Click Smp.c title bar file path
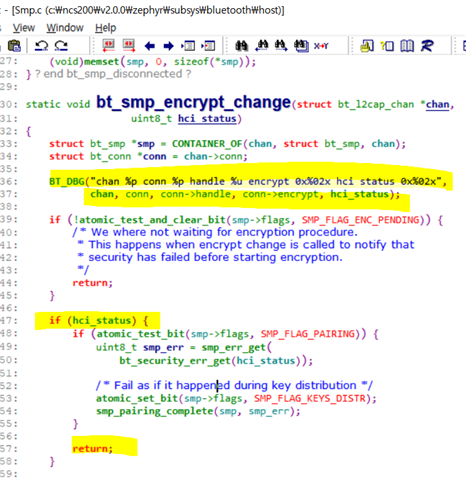Image resolution: width=466 pixels, height=480 pixels. (148, 10)
